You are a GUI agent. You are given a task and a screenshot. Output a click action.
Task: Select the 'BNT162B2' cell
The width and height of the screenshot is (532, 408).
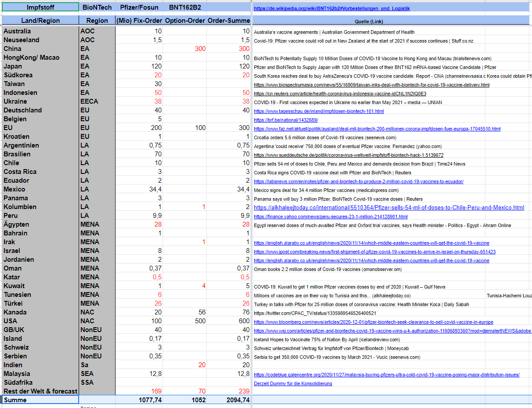(185, 7)
